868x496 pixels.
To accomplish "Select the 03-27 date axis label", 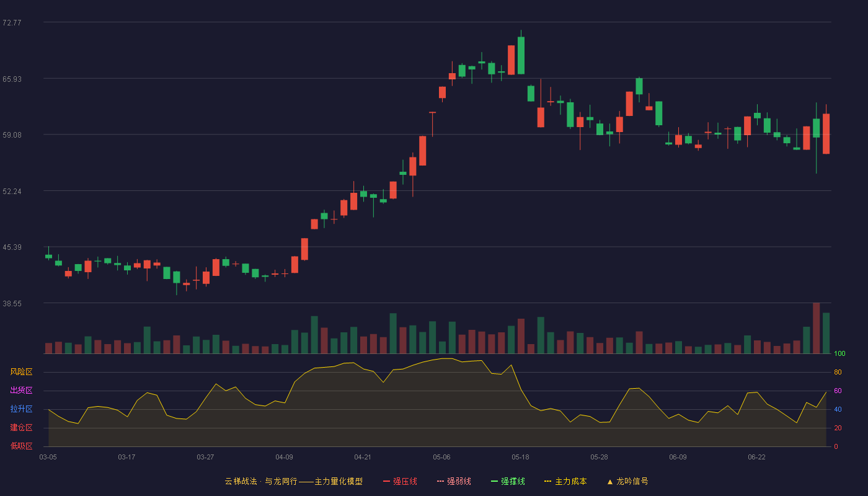I will [x=205, y=457].
